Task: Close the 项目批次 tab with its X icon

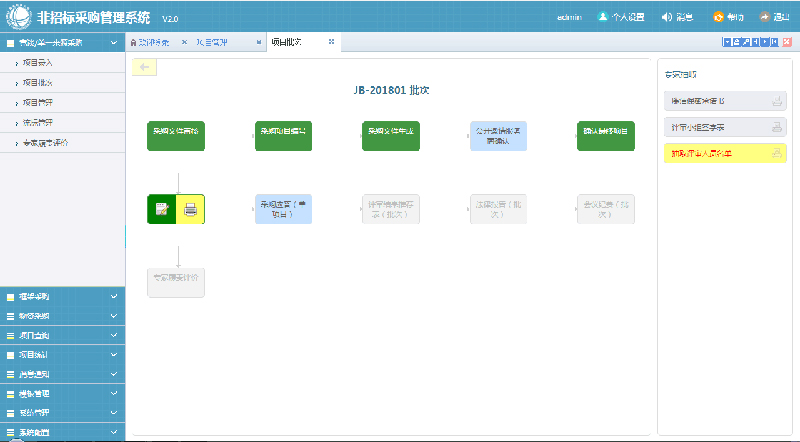Action: [332, 42]
